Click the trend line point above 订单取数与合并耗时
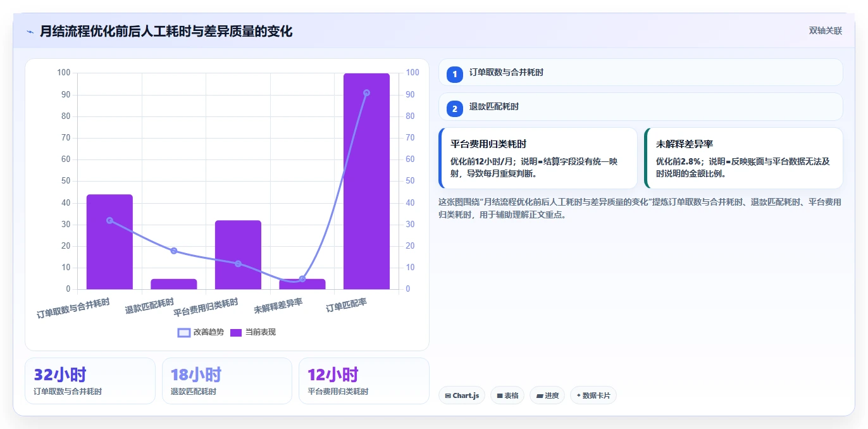This screenshot has height=429, width=868. point(109,220)
